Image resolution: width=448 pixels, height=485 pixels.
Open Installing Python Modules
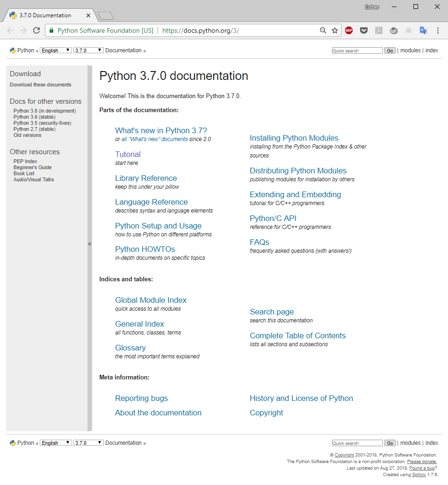tap(294, 138)
